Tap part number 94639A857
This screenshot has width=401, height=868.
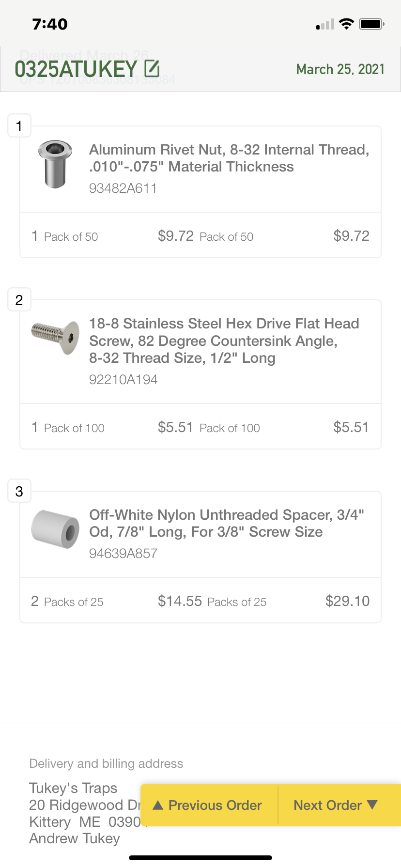(x=123, y=554)
